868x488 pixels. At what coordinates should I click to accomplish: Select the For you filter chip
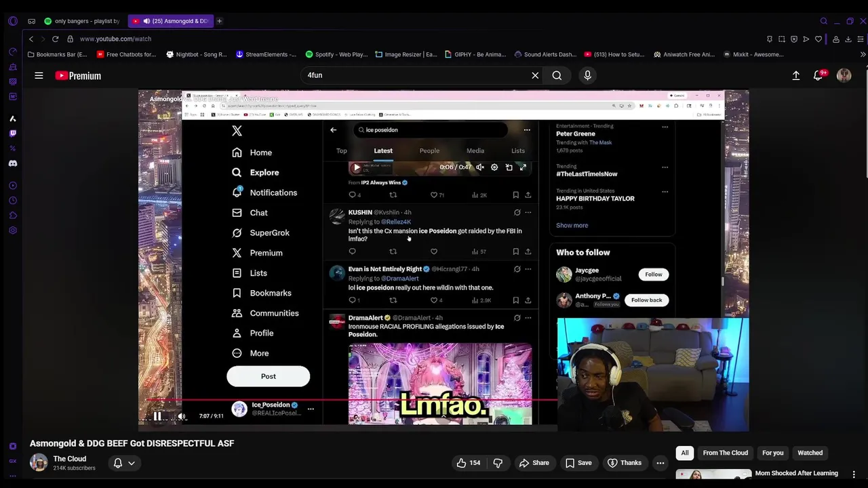772,453
